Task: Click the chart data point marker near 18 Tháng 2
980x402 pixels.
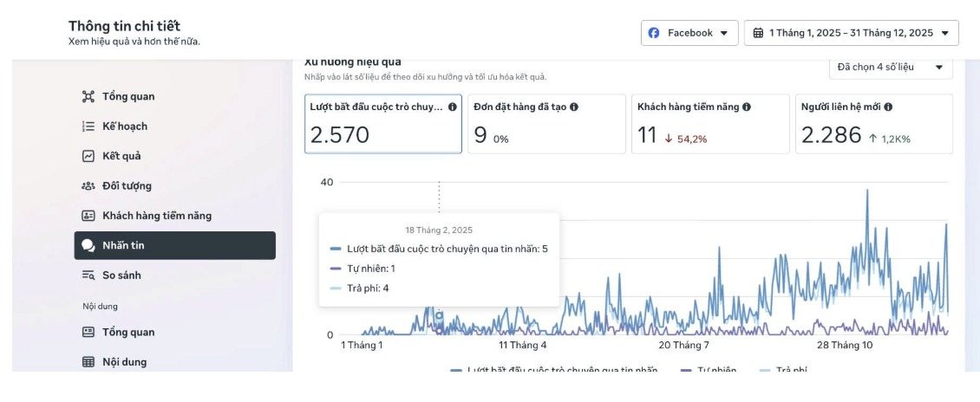Action: tap(439, 315)
